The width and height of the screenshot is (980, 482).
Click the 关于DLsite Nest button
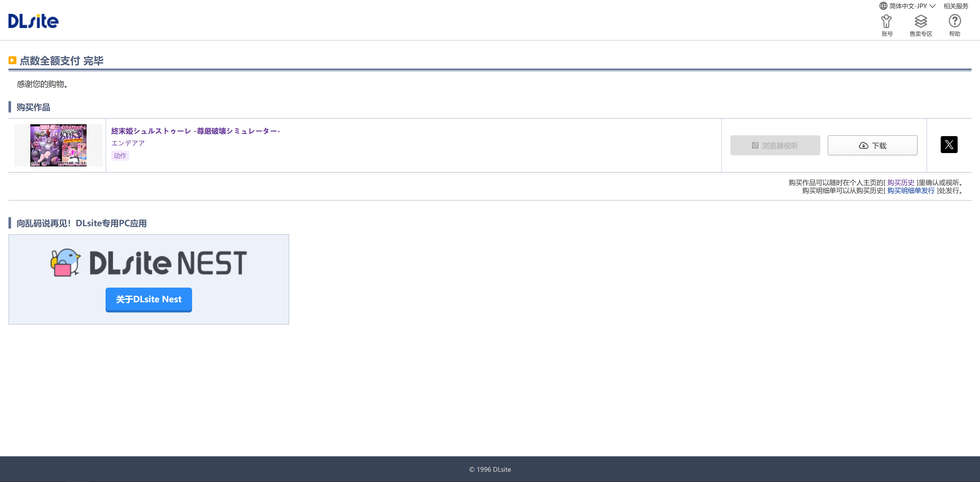[x=149, y=299]
